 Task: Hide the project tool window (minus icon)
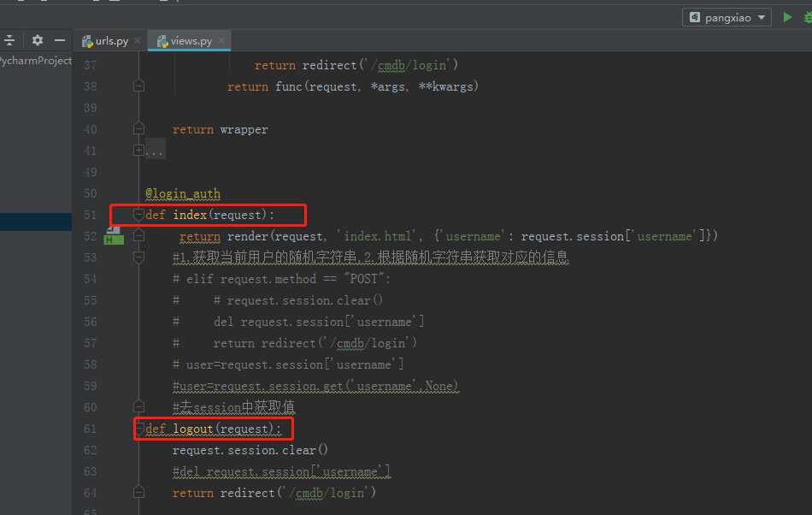60,40
